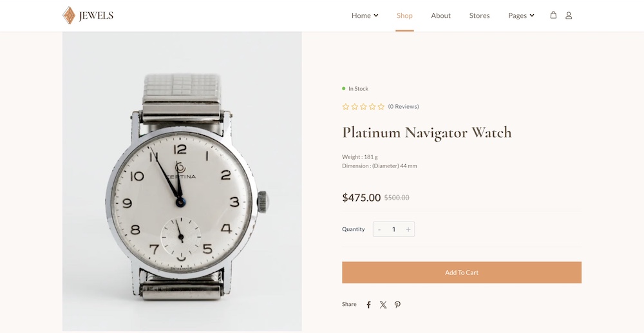Increase quantity with plus button
The height and width of the screenshot is (333, 644).
pos(408,229)
